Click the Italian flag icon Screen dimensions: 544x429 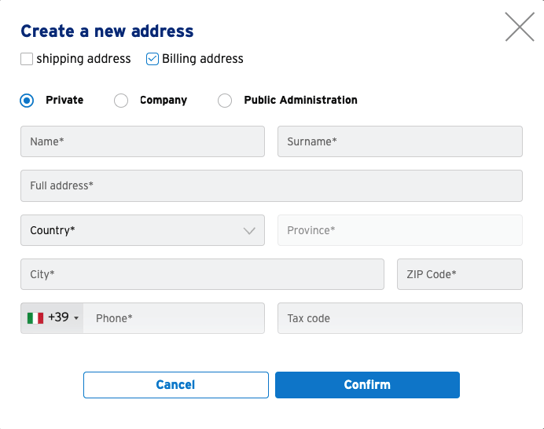pyautogui.click(x=35, y=318)
